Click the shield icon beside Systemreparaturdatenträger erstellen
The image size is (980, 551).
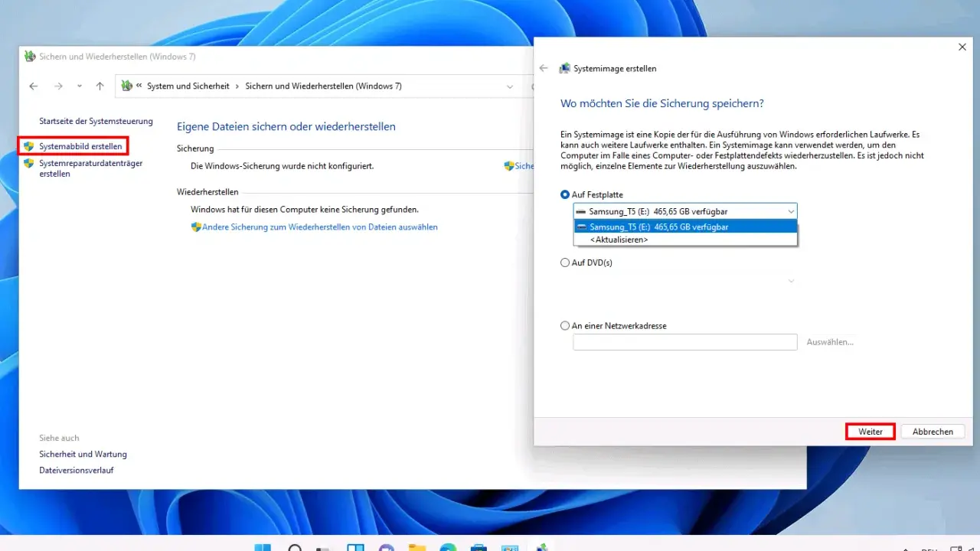(29, 163)
